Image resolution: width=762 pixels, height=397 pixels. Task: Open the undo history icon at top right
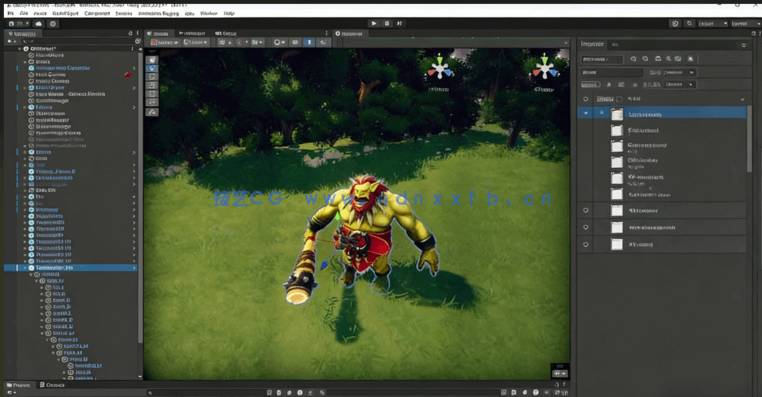[675, 23]
